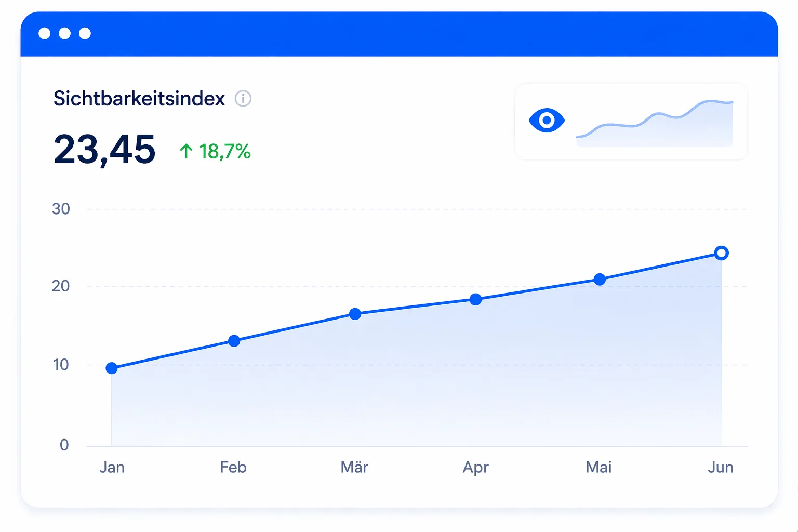Click the third white window dot

point(85,33)
